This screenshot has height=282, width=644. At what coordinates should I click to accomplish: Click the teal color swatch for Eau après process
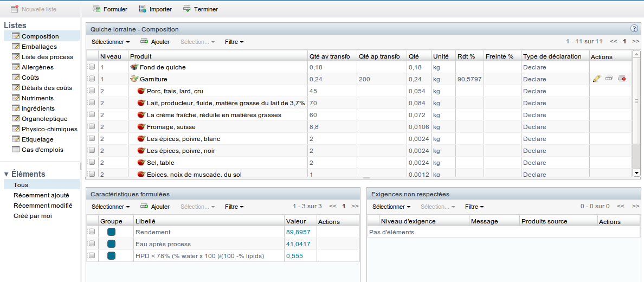111,244
